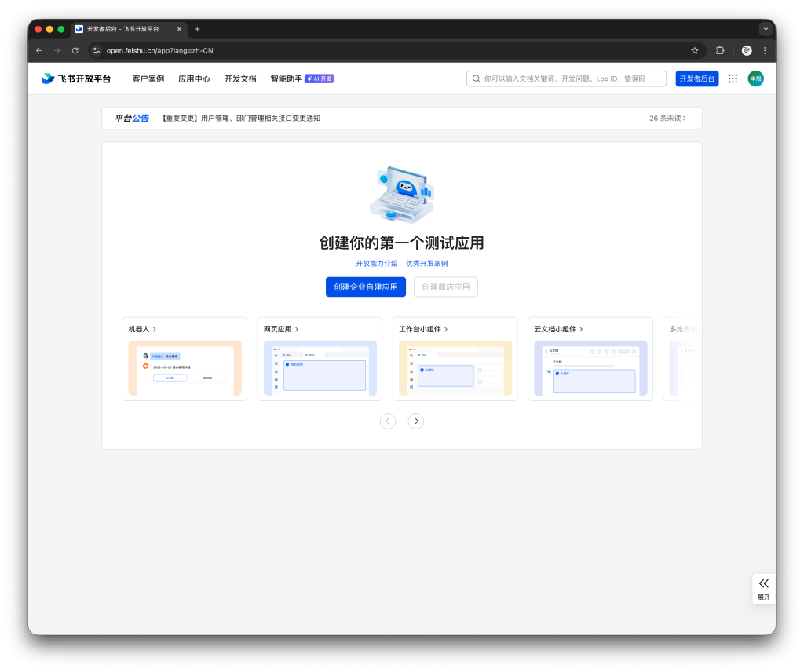Screen dimensions: 804x672
Task: Click the documentation search input field
Action: 565,79
